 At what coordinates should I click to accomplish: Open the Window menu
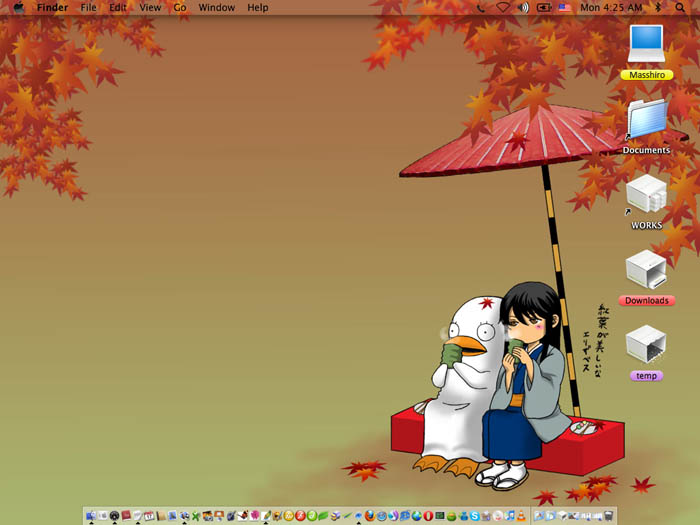217,8
